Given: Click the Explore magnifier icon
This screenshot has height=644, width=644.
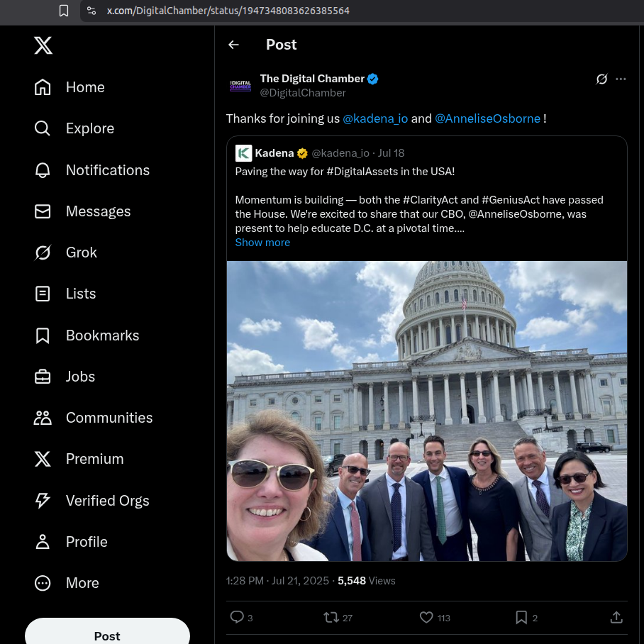Looking at the screenshot, I should click(43, 128).
